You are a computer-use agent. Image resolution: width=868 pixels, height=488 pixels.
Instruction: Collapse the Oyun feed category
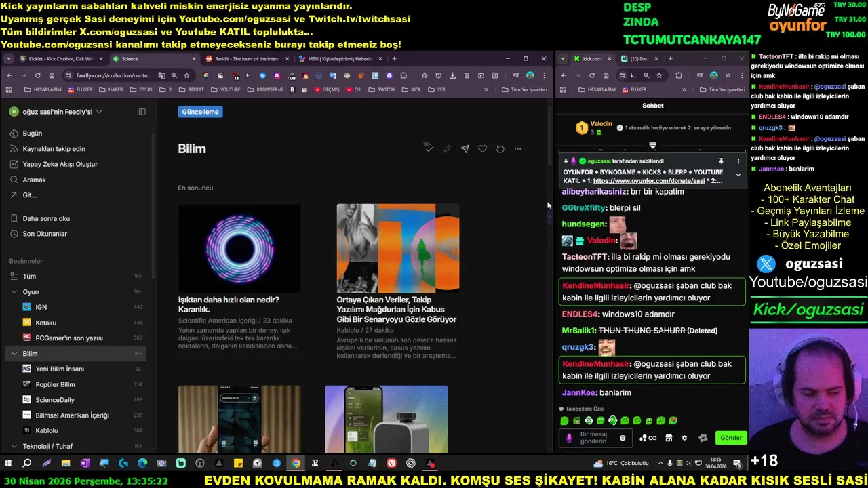click(14, 292)
